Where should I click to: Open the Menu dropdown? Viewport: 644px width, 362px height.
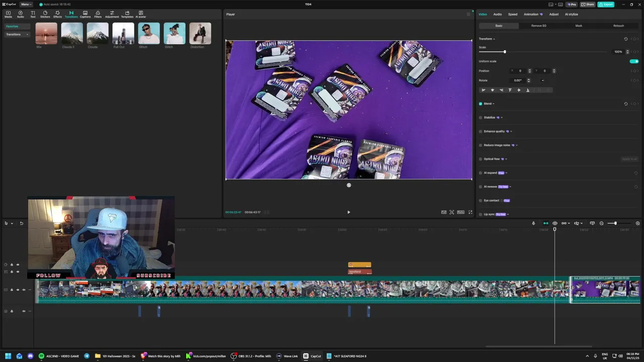[26, 5]
